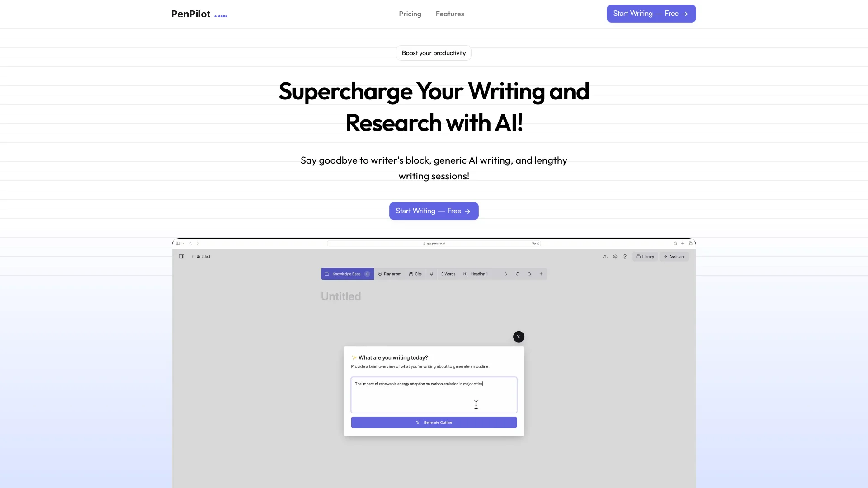Click Generate Outline button

(x=434, y=422)
